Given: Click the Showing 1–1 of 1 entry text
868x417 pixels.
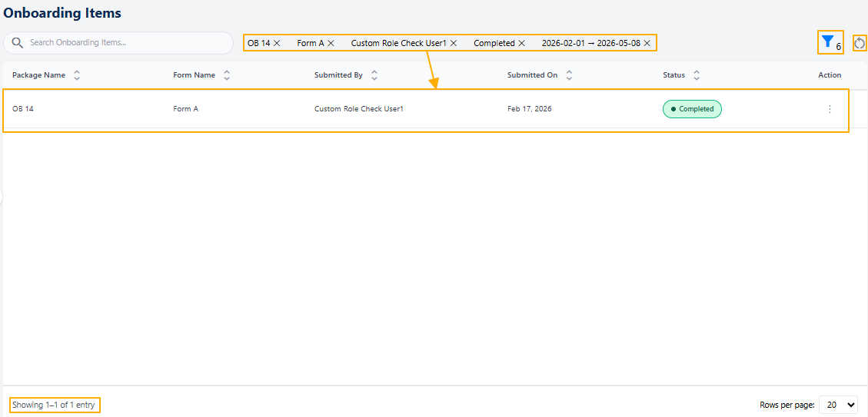Looking at the screenshot, I should [54, 405].
